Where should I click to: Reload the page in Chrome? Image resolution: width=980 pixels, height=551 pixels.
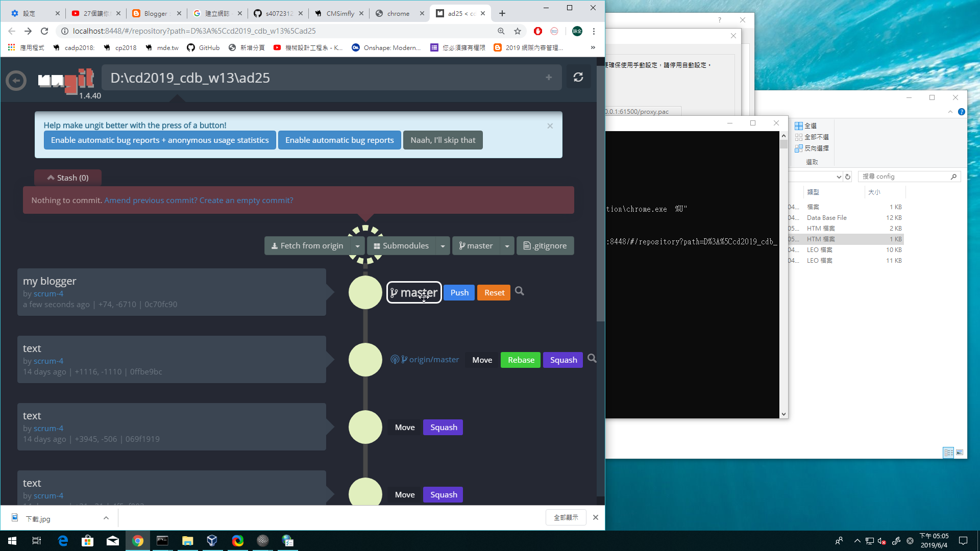point(44,31)
